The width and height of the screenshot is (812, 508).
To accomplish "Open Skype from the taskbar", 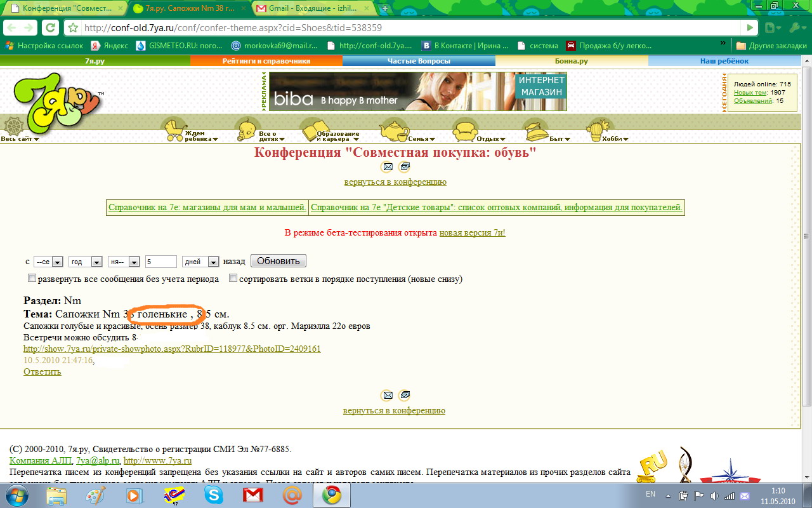I will coord(213,495).
